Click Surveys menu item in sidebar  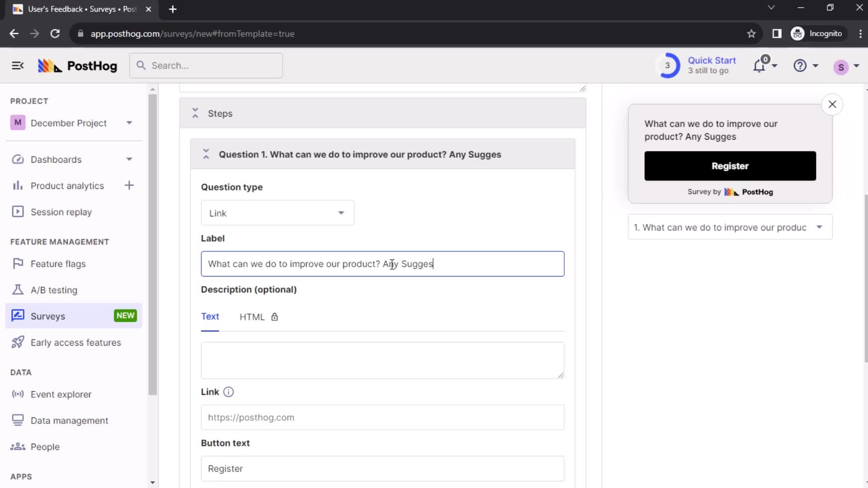click(x=47, y=316)
